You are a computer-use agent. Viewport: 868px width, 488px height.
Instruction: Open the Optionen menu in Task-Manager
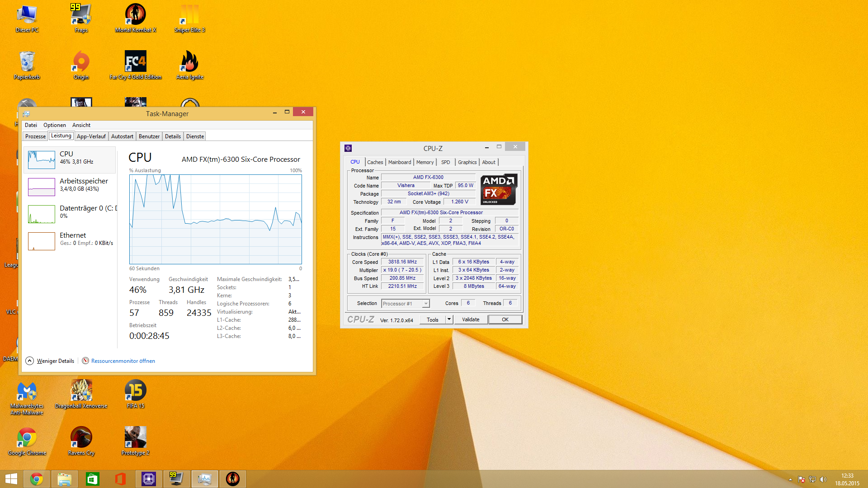[54, 125]
